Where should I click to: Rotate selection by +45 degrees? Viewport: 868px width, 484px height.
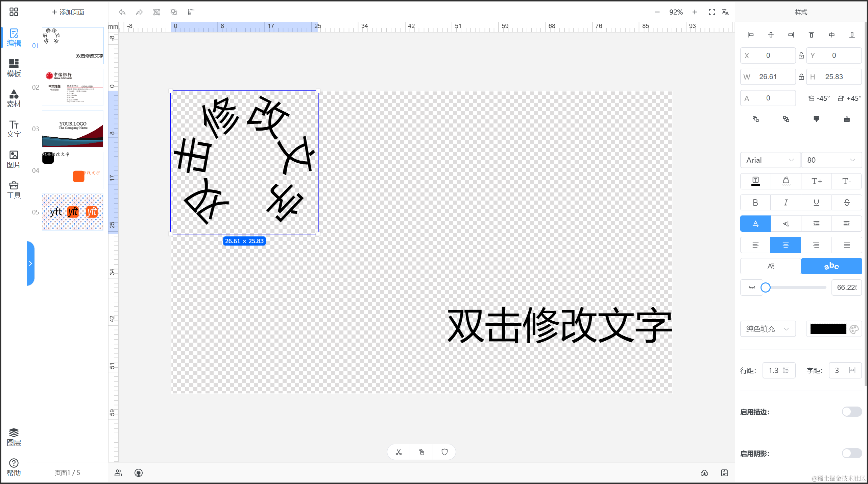click(x=849, y=98)
